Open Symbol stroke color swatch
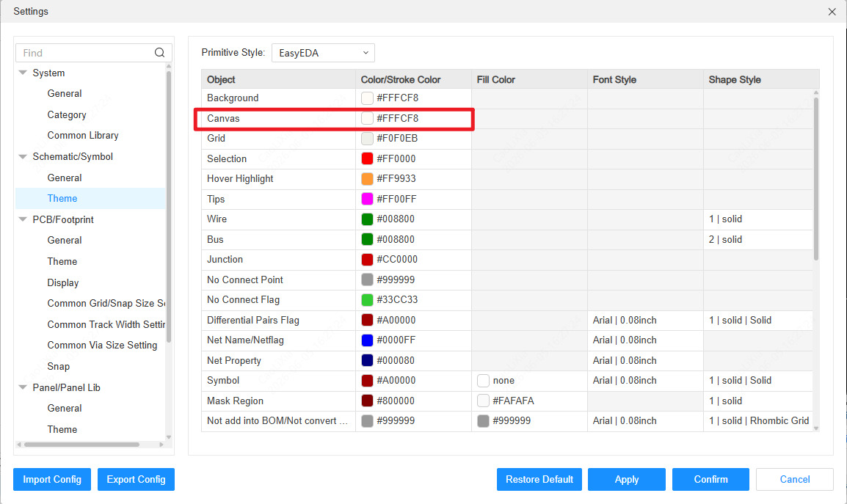Image resolution: width=847 pixels, height=504 pixels. (x=367, y=380)
